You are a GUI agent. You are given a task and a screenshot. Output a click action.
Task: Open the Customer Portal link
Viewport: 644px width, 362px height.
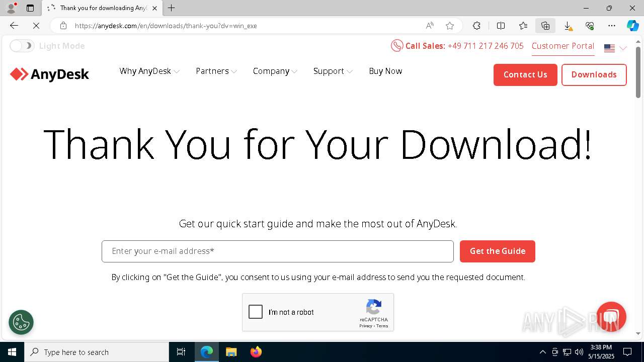point(563,46)
